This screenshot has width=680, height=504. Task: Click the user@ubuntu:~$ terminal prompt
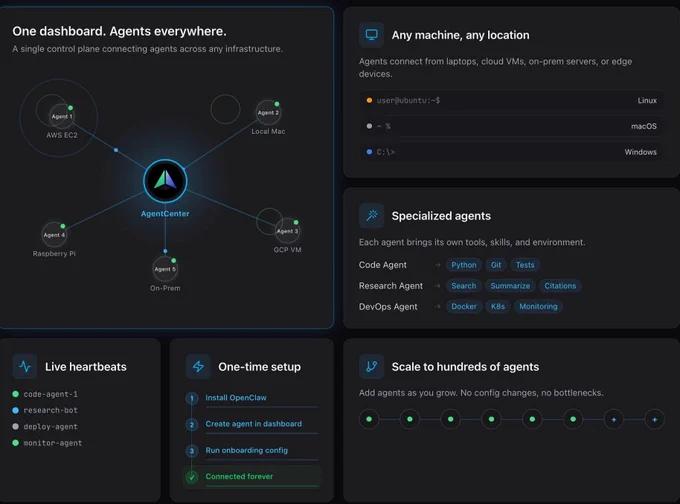[x=408, y=100]
